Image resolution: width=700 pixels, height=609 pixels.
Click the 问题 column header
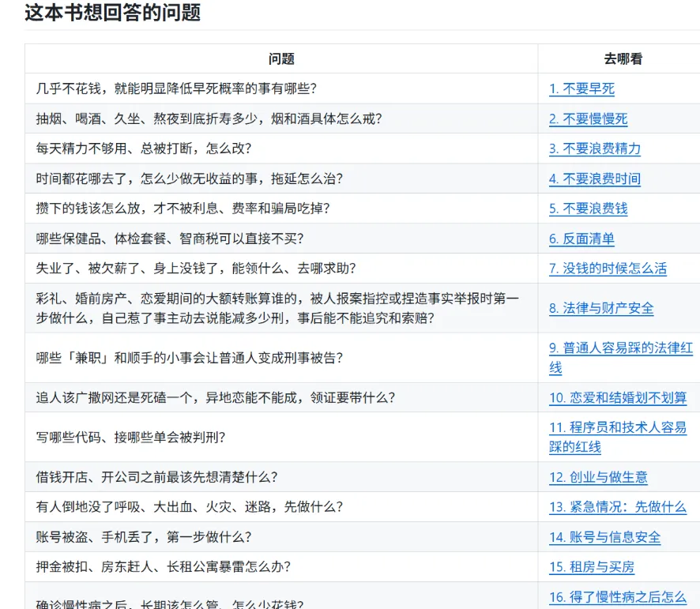click(281, 58)
